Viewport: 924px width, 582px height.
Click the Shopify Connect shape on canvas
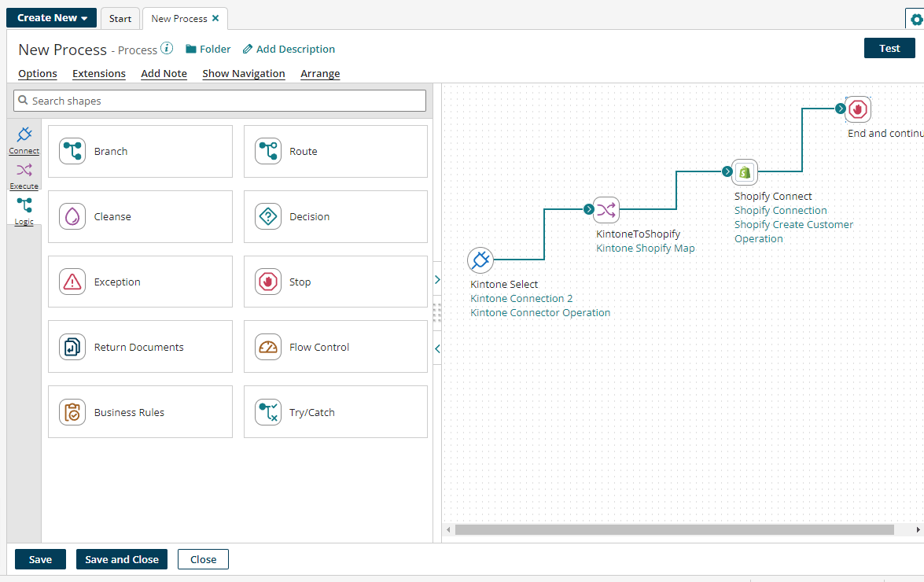click(x=745, y=172)
